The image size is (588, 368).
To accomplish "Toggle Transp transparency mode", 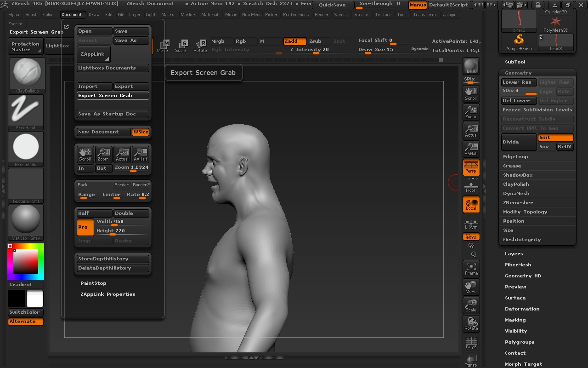I will coord(471,360).
